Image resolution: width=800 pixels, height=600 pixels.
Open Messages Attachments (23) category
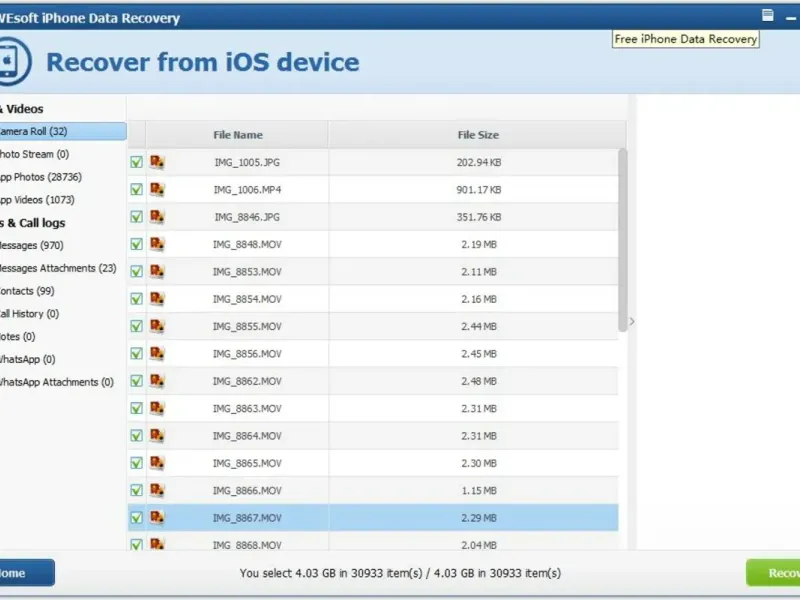58,268
